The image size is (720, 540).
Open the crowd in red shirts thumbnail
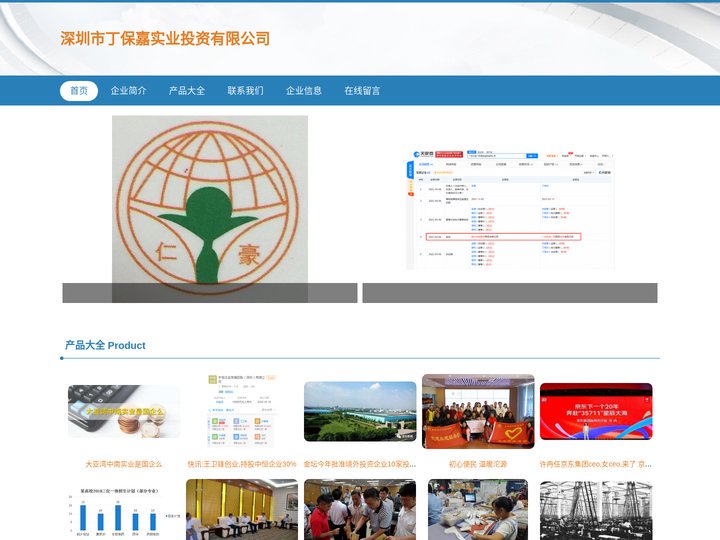click(x=360, y=510)
